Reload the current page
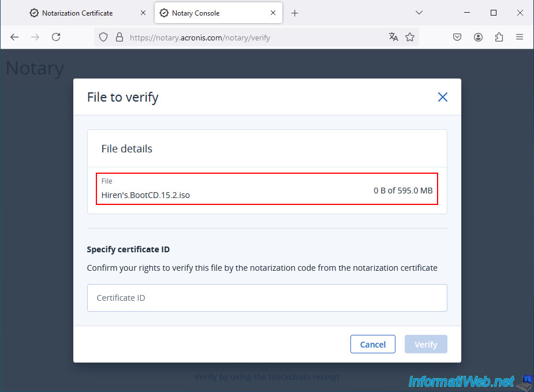This screenshot has height=392, width=534. (56, 37)
